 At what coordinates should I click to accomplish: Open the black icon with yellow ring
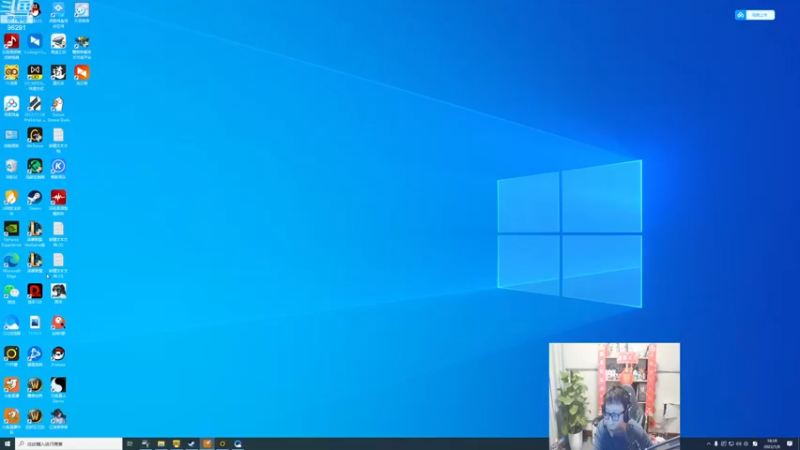(x=11, y=354)
